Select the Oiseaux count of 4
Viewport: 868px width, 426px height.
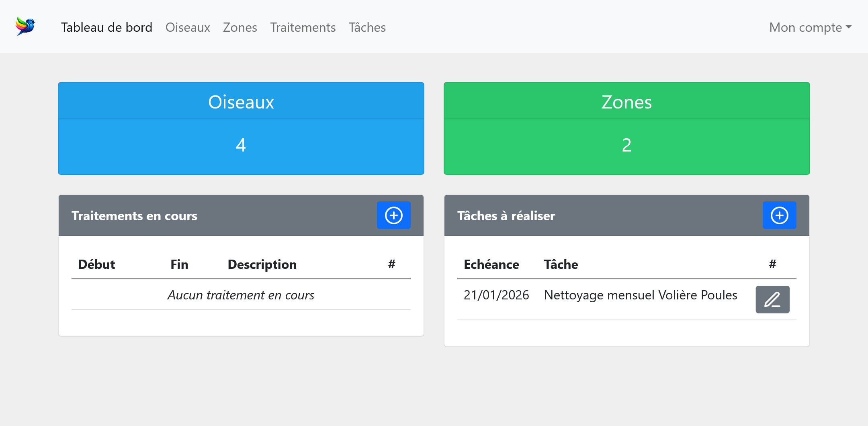241,145
